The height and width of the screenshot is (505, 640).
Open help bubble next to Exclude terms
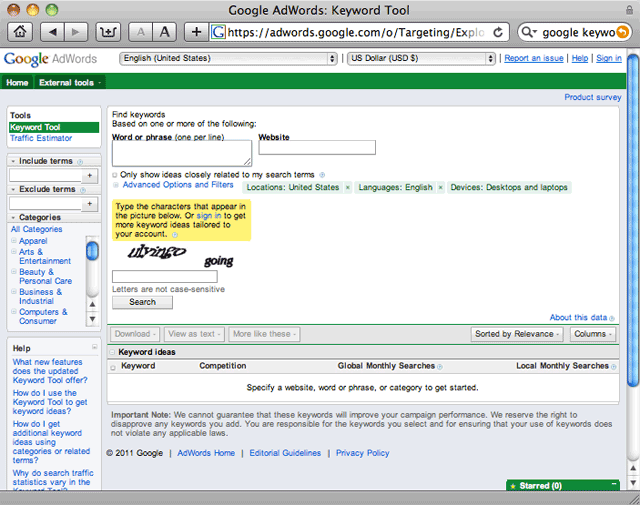pyautogui.click(x=83, y=190)
